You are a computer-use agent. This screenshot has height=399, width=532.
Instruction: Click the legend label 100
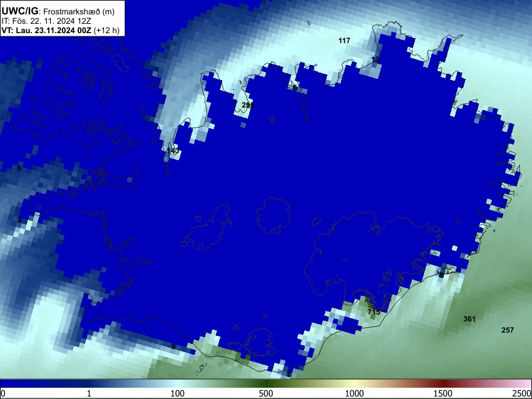tap(177, 393)
